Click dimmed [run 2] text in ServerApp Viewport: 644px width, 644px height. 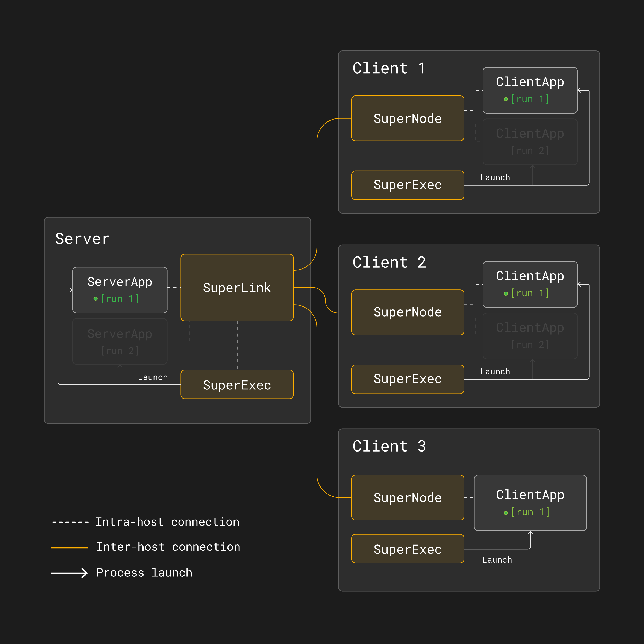(x=120, y=351)
